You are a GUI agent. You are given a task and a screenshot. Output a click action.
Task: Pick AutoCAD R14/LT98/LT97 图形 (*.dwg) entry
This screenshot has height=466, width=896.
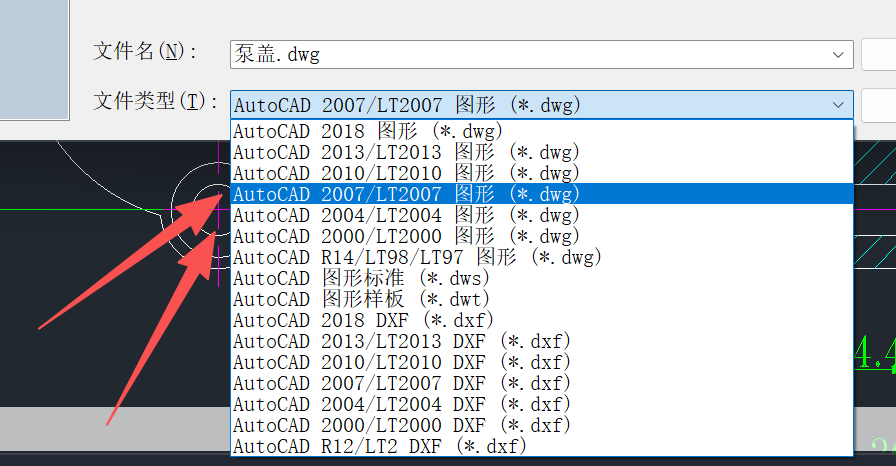click(542, 257)
